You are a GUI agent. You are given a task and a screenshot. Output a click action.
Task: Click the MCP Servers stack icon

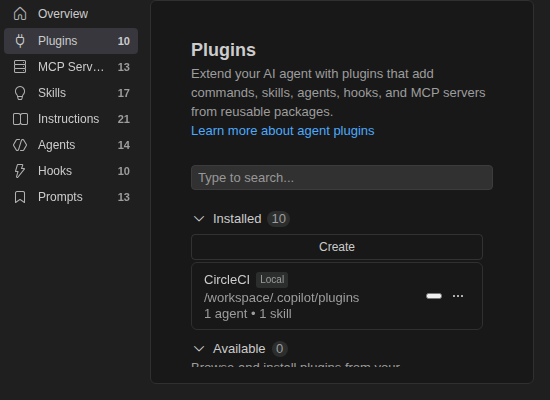(x=20, y=67)
